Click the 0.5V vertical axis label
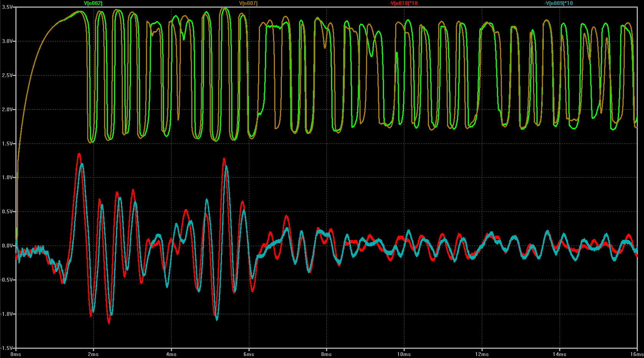Screen dimensions: 644x358 [x=7, y=211]
